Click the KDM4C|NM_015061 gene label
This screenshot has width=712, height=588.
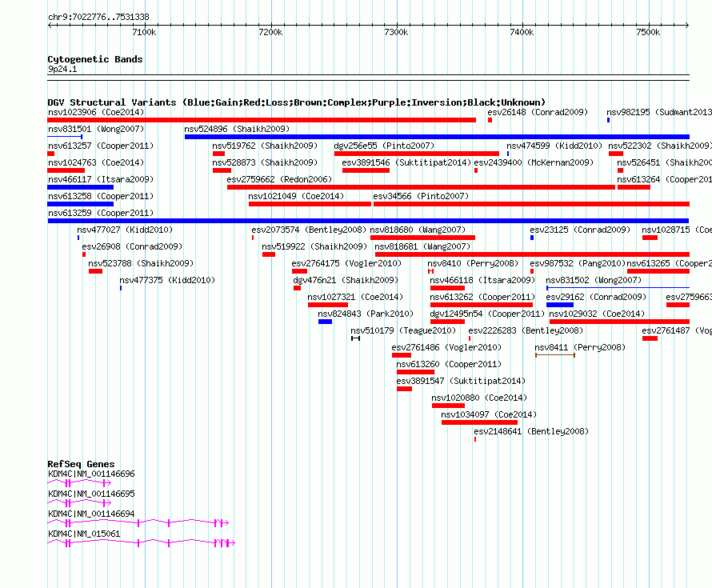point(84,534)
